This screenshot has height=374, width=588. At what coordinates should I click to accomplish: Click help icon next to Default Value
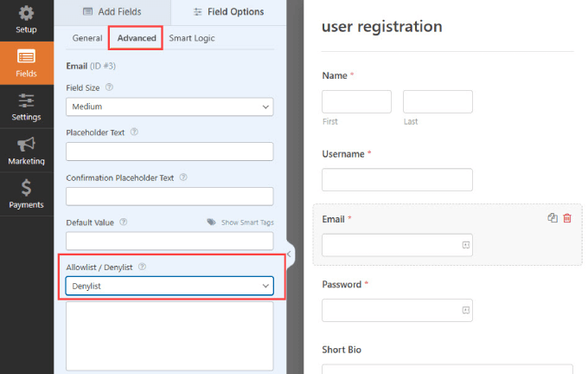pos(124,222)
